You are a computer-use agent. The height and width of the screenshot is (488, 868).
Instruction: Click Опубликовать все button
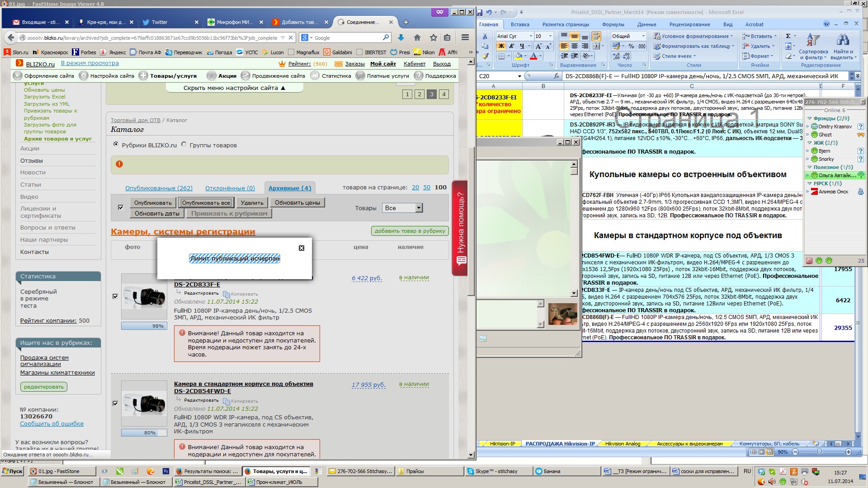pos(206,203)
